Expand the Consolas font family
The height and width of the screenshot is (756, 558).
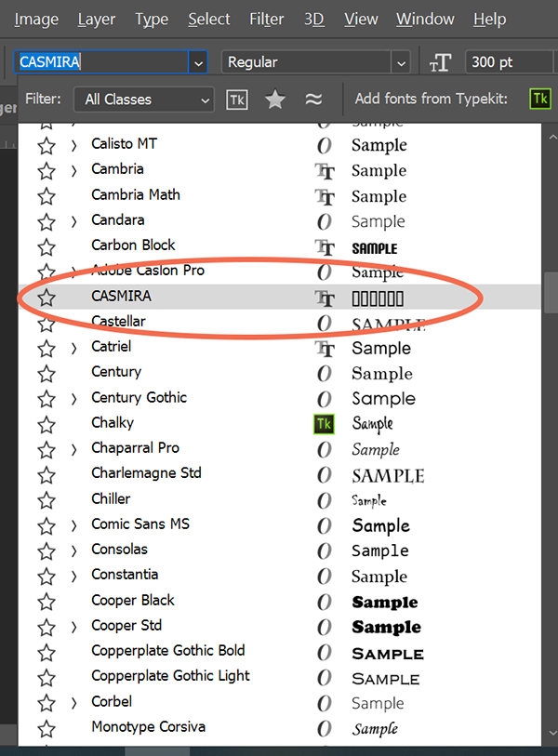coord(73,550)
